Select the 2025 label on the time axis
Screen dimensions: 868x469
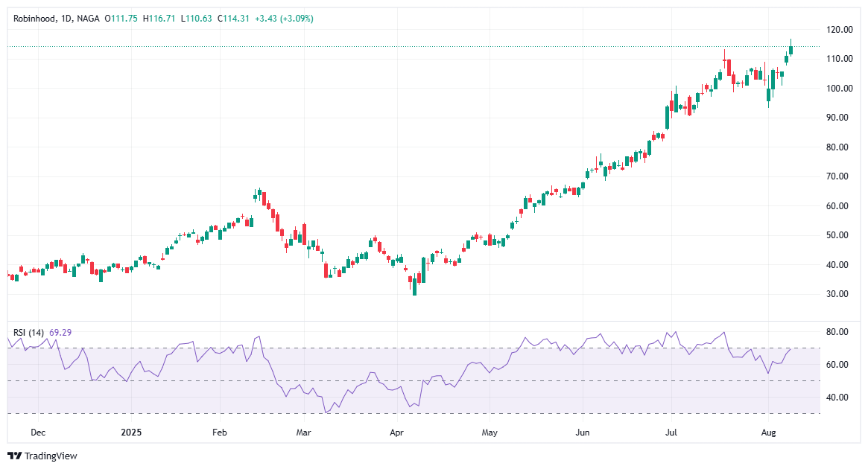[x=132, y=432]
